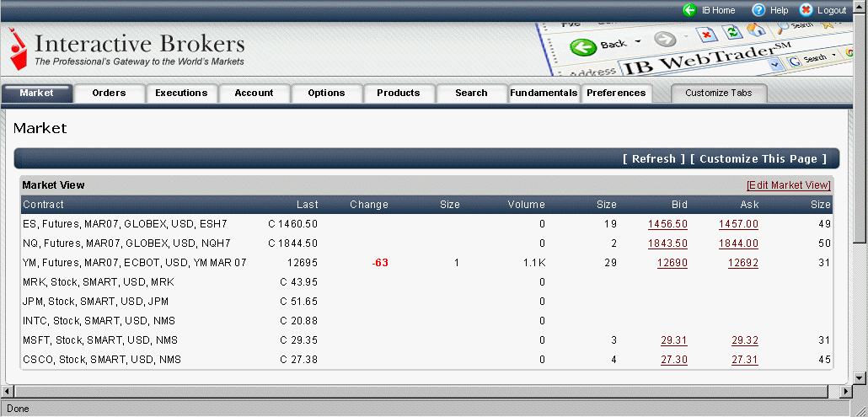
Task: Select the JPM Stock contract row
Action: 426,302
